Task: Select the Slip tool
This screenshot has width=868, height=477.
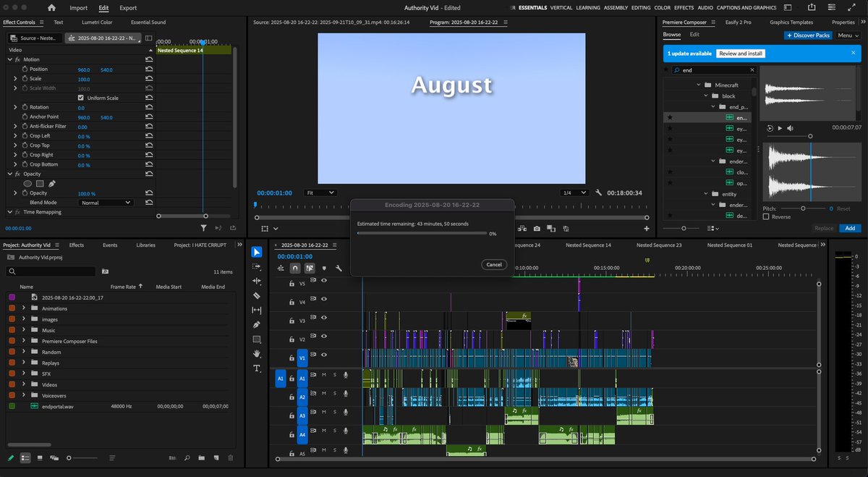Action: 257,310
